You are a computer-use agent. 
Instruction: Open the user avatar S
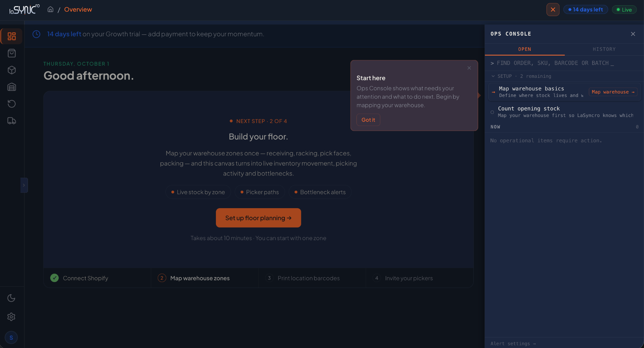[11, 337]
